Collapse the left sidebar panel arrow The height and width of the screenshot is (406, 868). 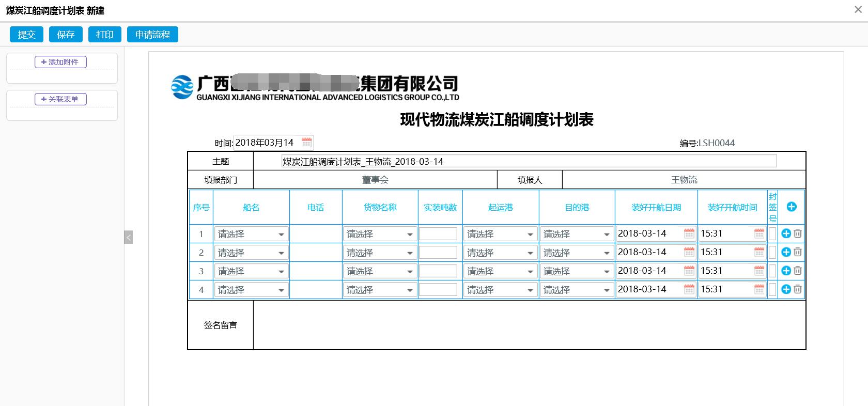pos(129,237)
